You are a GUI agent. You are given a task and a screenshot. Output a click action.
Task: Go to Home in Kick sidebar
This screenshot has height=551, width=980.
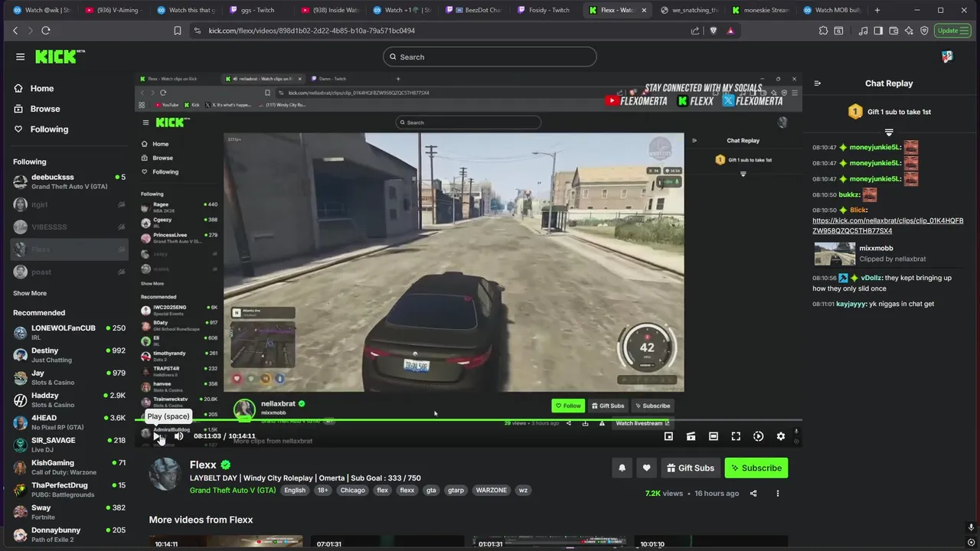click(x=34, y=88)
